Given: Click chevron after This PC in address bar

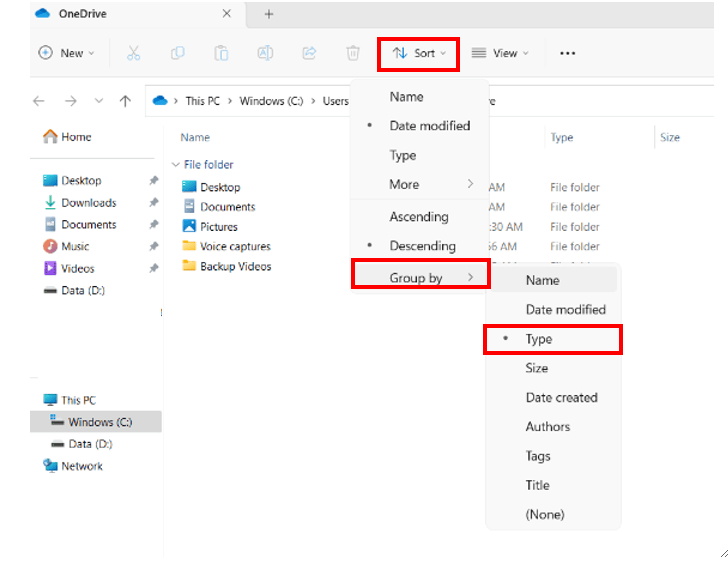Looking at the screenshot, I should click(230, 101).
